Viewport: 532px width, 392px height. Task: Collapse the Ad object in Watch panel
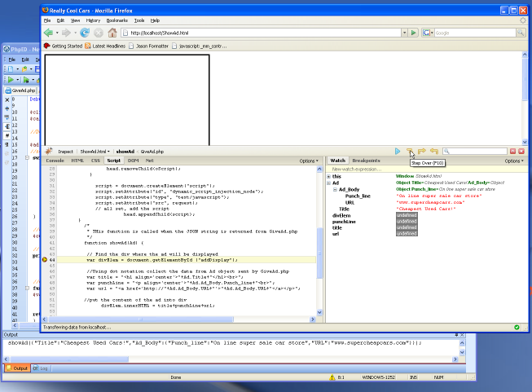(x=328, y=183)
